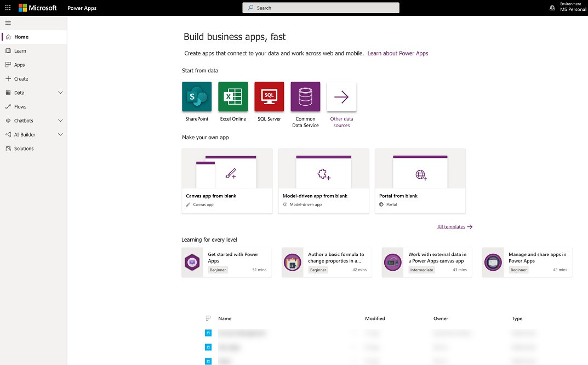The width and height of the screenshot is (588, 365).
Task: Click the Power Apps title in header
Action: (82, 8)
